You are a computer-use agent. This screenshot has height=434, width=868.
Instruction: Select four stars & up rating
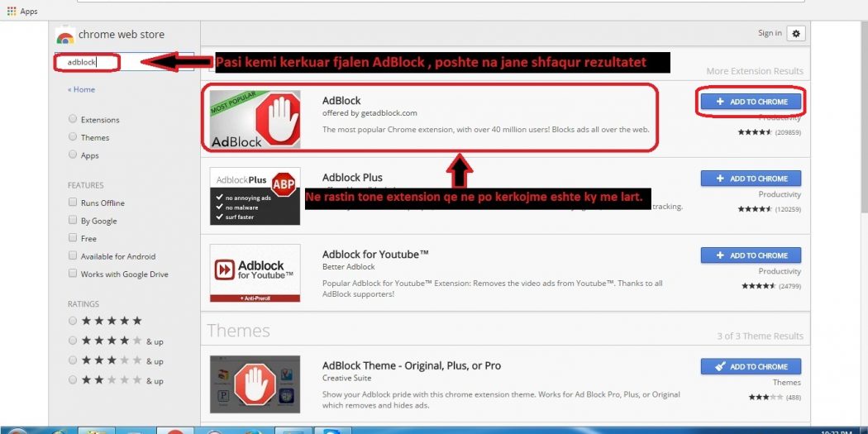(73, 341)
